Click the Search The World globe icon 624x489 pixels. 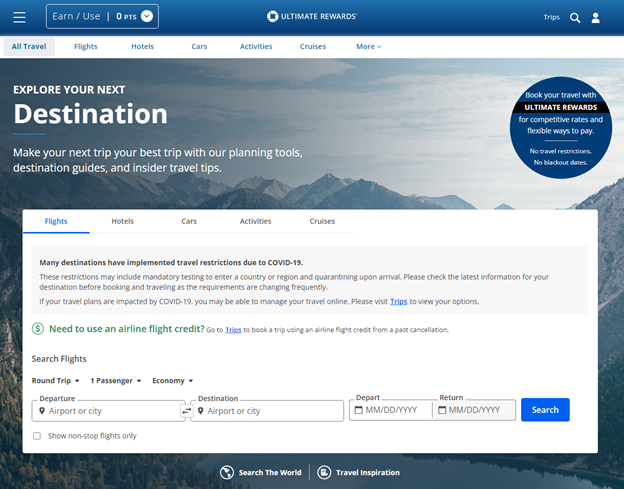(x=227, y=472)
